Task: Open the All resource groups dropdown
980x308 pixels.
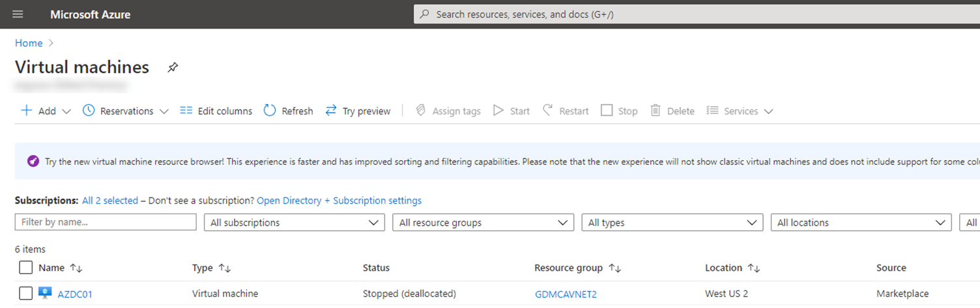Action: pyautogui.click(x=483, y=222)
